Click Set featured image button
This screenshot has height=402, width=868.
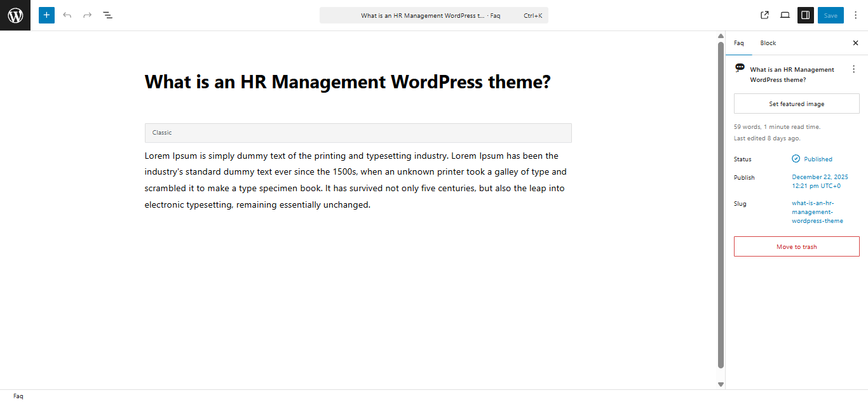(x=796, y=104)
